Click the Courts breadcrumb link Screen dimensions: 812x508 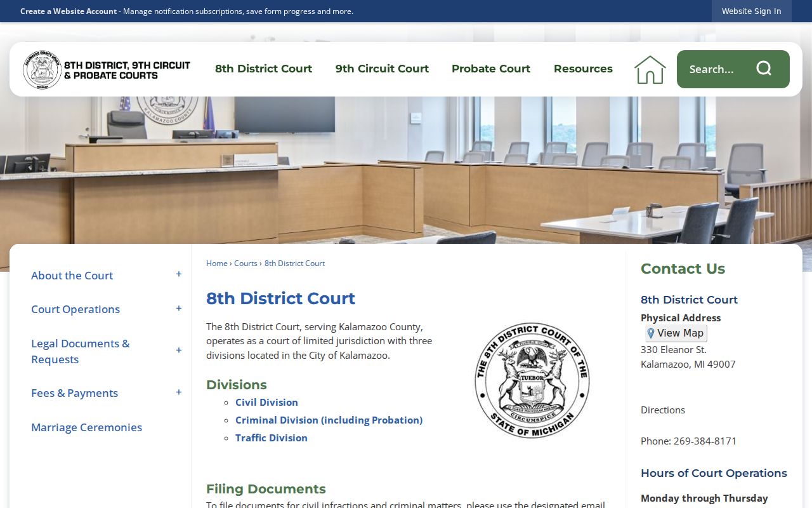[x=246, y=263]
